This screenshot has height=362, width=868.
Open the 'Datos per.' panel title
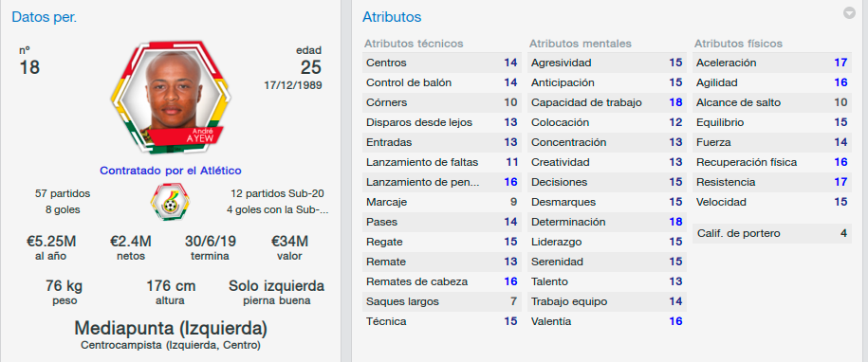tap(45, 17)
